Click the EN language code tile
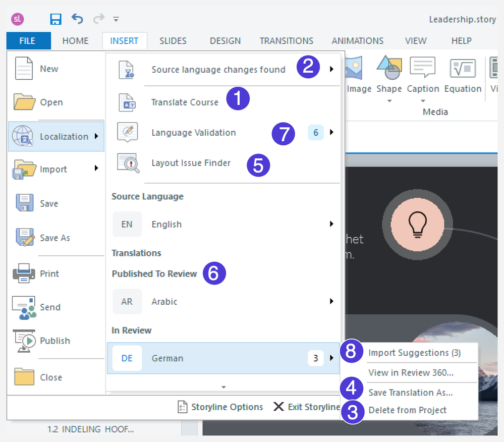Image resolution: width=504 pixels, height=442 pixels. pyautogui.click(x=127, y=224)
